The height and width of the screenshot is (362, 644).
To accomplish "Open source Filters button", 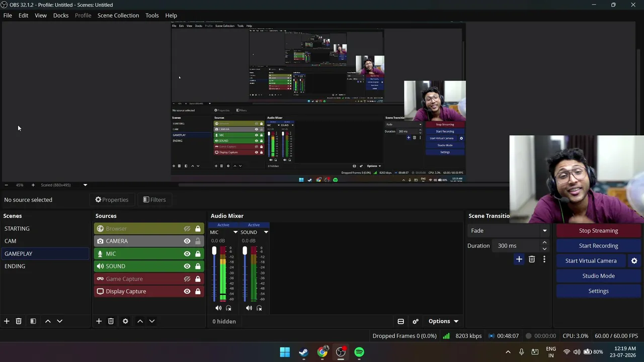I will coord(154,200).
